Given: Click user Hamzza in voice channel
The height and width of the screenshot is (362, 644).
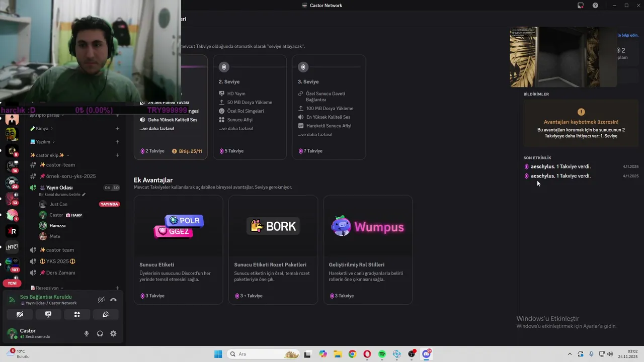Looking at the screenshot, I should point(57,226).
